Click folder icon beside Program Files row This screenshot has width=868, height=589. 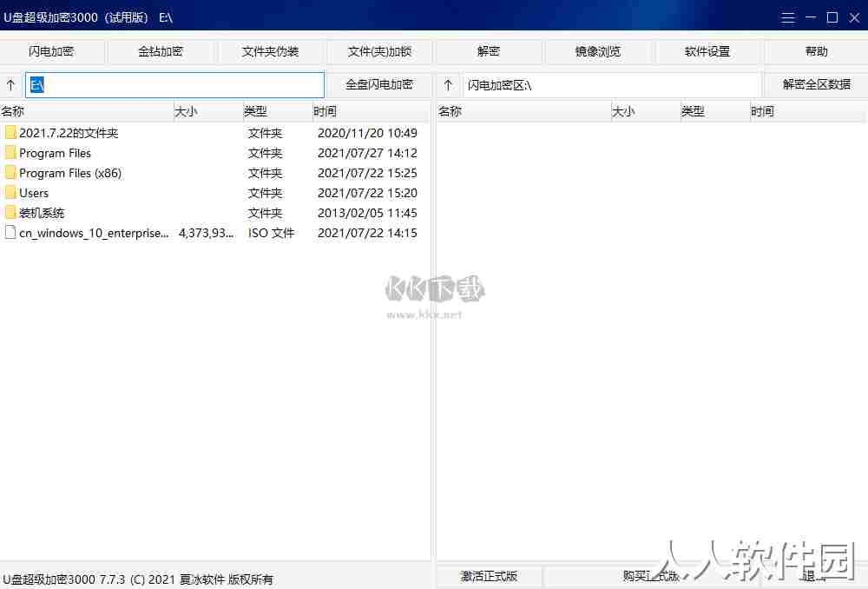[x=10, y=152]
